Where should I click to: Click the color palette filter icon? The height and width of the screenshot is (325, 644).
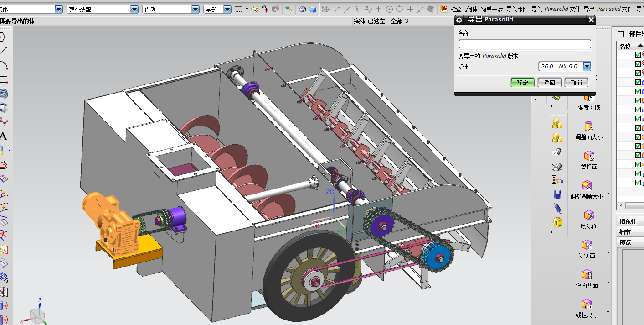[x=255, y=9]
